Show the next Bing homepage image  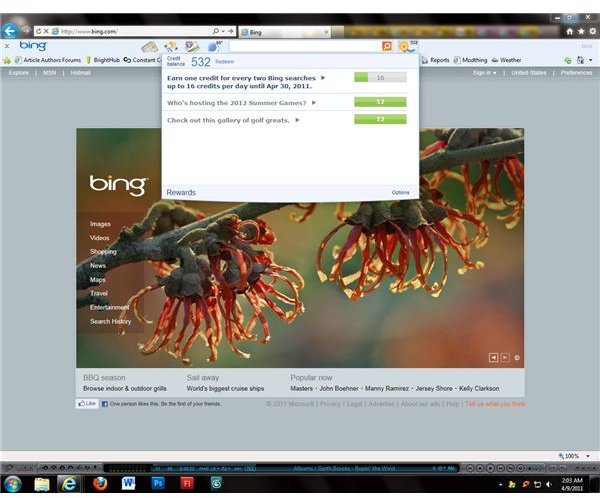[505, 358]
